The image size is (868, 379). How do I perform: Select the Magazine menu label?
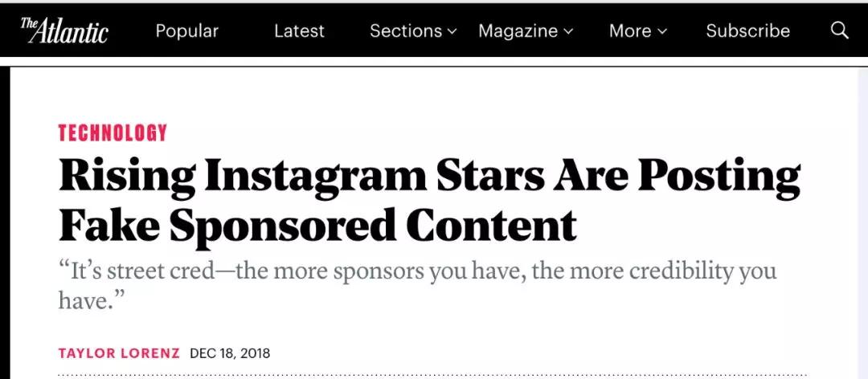[518, 31]
